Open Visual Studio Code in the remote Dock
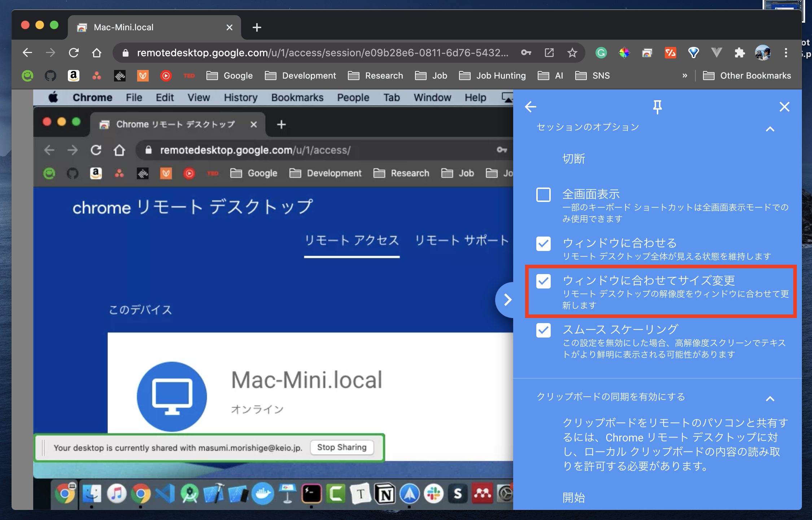Image resolution: width=812 pixels, height=520 pixels. [165, 494]
